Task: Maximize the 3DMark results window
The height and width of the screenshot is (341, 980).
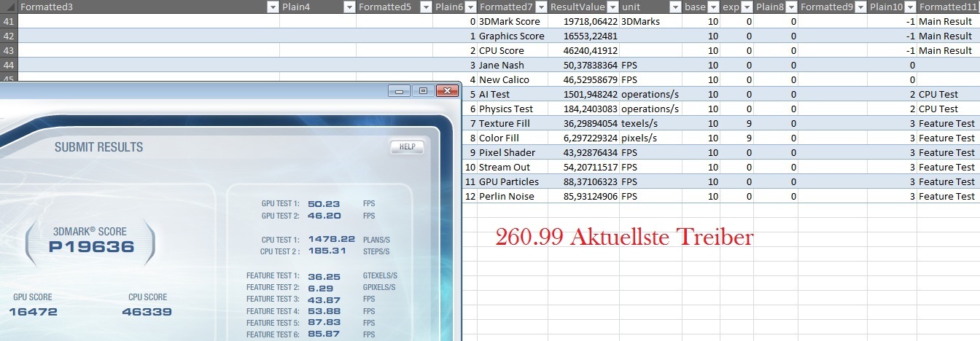Action: [423, 91]
